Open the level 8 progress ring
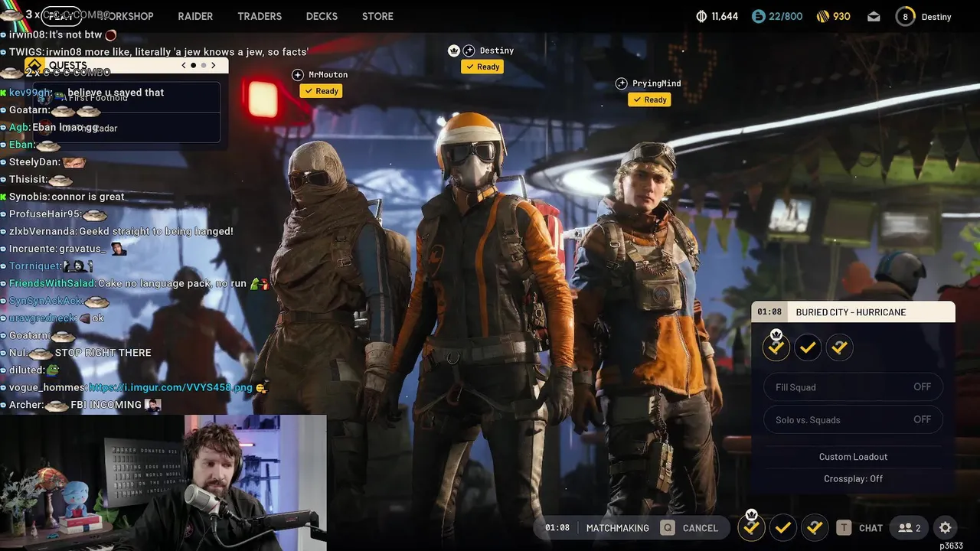980x551 pixels. click(x=905, y=16)
